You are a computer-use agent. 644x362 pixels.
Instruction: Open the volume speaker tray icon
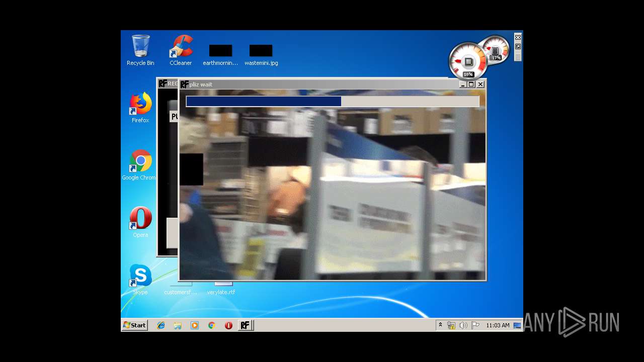point(463,325)
